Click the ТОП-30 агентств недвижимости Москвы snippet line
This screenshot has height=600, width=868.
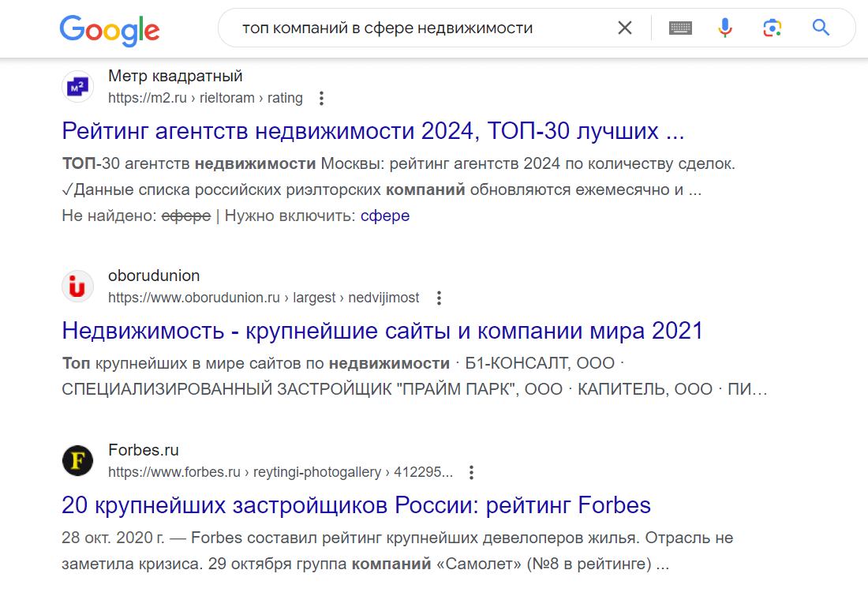point(398,163)
